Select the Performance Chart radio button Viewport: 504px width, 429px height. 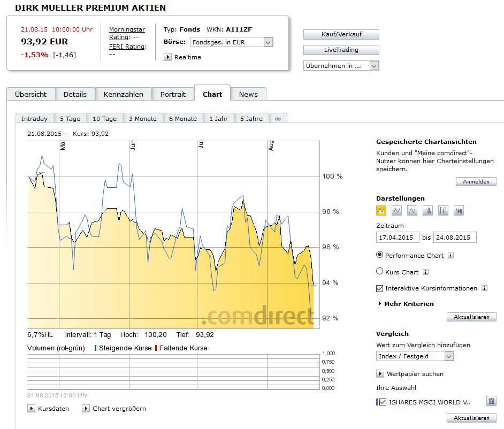380,255
